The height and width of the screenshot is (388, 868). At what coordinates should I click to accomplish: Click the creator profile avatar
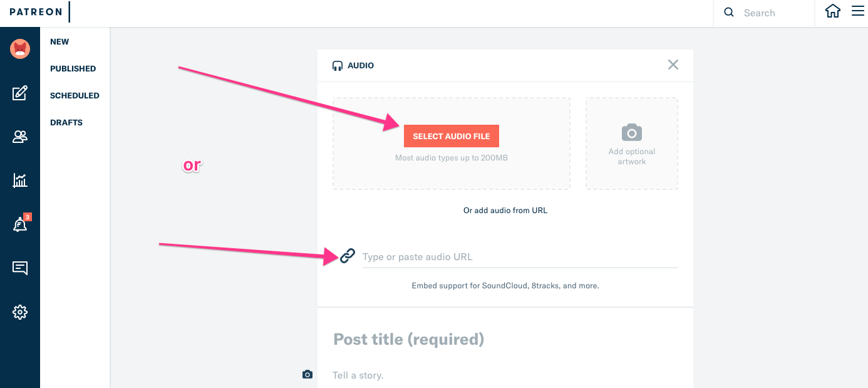[x=20, y=48]
